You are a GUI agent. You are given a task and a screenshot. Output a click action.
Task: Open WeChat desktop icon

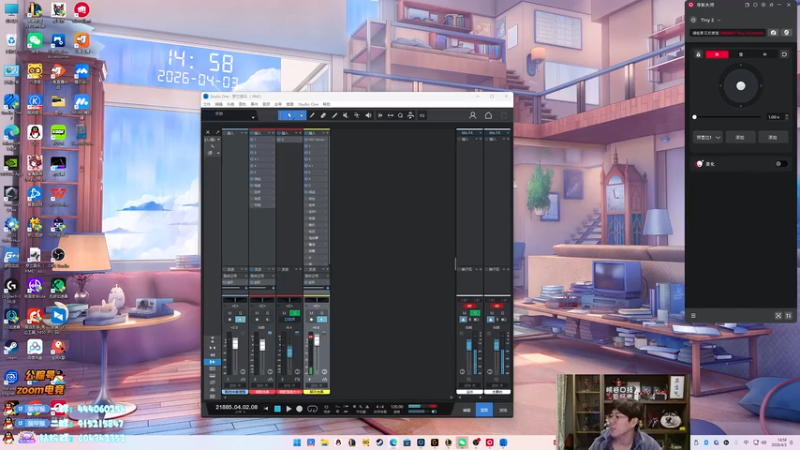(35, 43)
